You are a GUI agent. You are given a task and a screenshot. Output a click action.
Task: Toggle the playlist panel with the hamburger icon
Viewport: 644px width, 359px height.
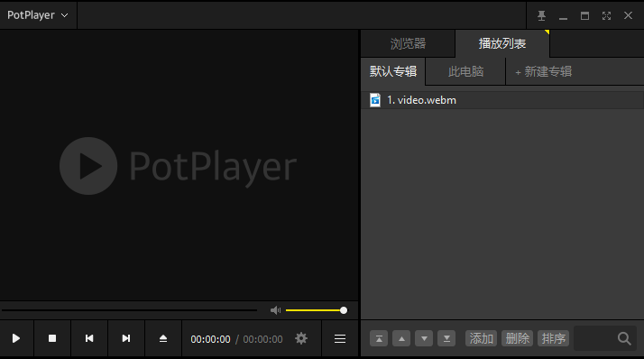click(340, 338)
